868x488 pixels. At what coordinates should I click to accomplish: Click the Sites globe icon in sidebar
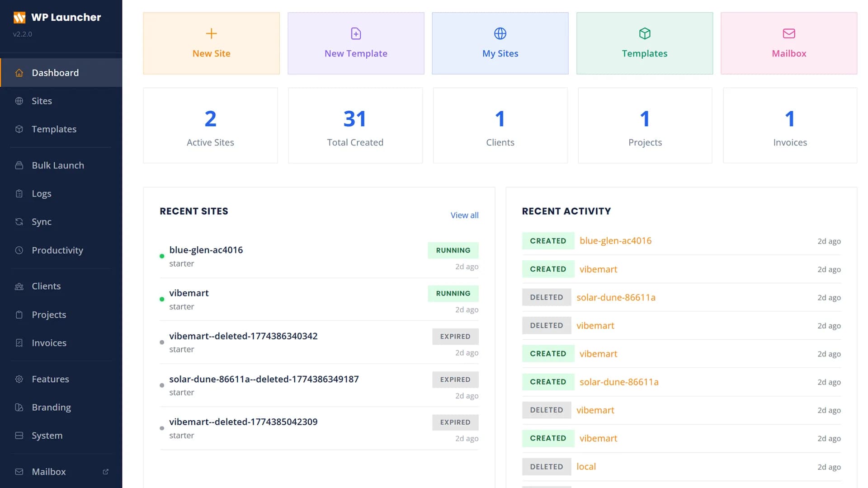point(19,101)
